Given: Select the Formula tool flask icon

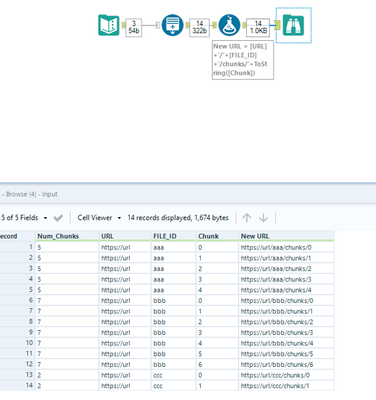Looking at the screenshot, I should click(229, 25).
